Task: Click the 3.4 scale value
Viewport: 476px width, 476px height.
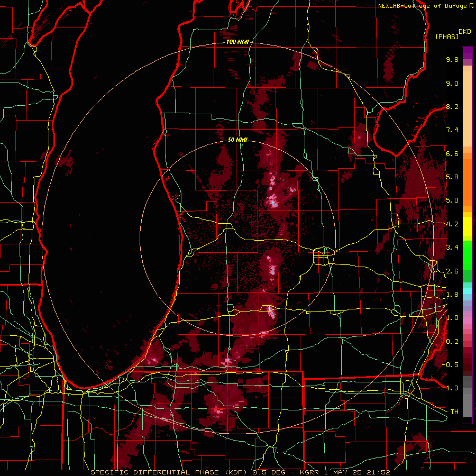Action: (452, 248)
